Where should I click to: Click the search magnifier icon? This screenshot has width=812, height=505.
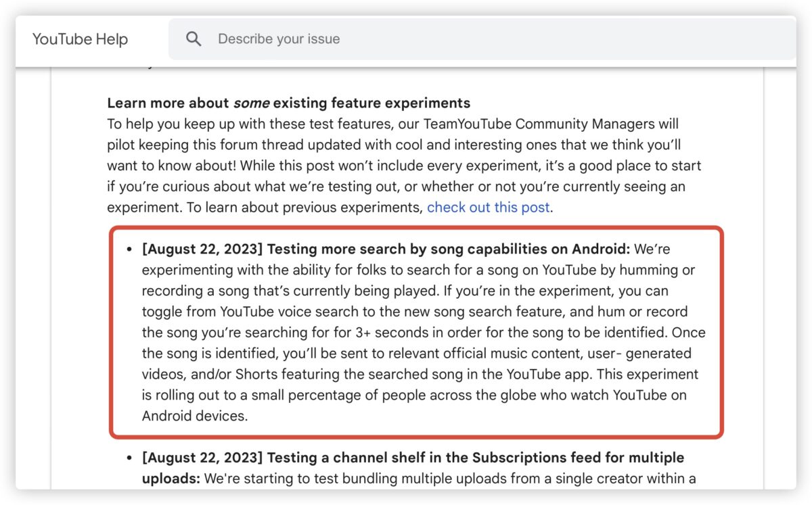194,39
